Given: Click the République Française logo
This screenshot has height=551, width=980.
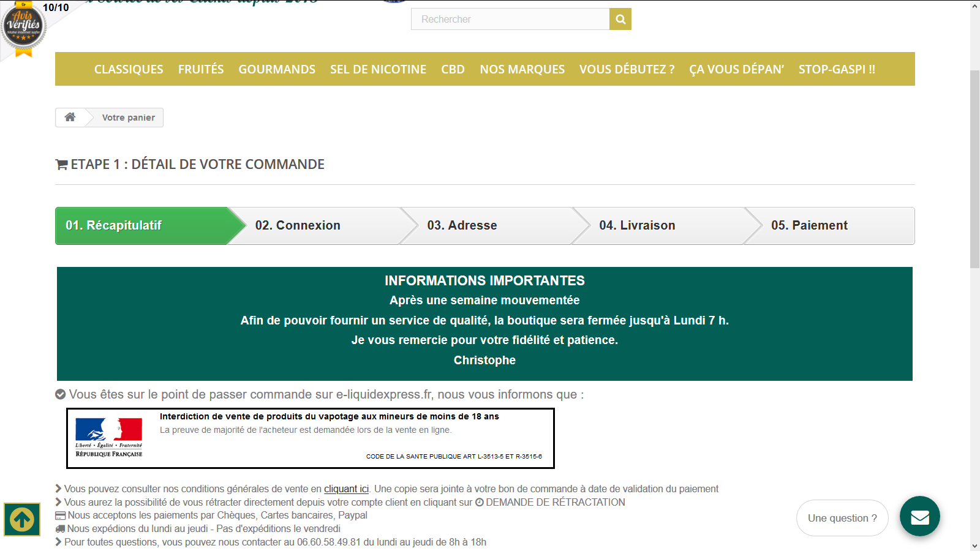Looking at the screenshot, I should pos(109,437).
